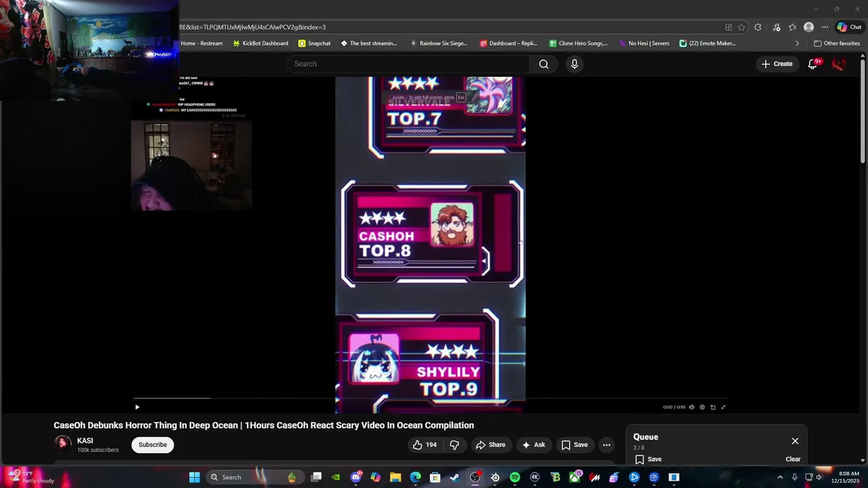Image resolution: width=868 pixels, height=488 pixels.
Task: Open the split screen icon in address bar
Action: (x=728, y=27)
